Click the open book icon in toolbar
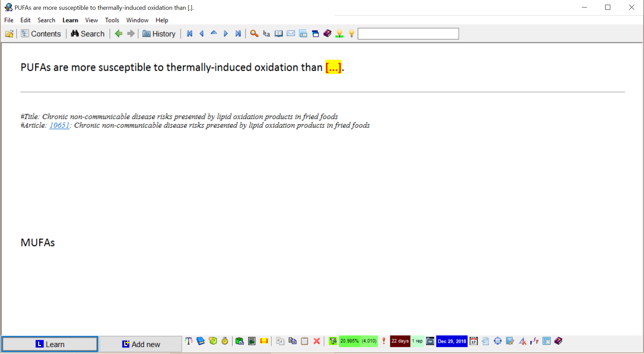This screenshot has height=354, width=644. click(278, 34)
